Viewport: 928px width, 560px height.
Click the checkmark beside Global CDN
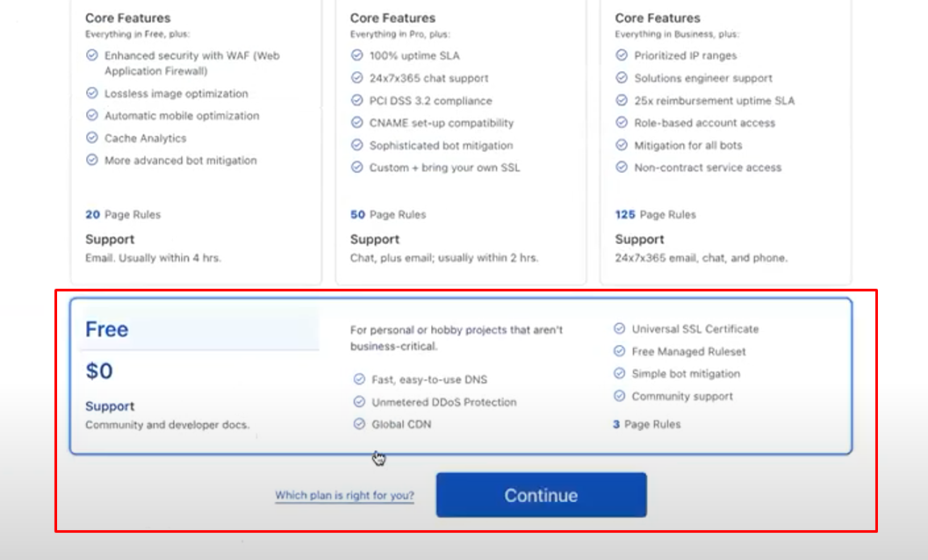(x=359, y=424)
